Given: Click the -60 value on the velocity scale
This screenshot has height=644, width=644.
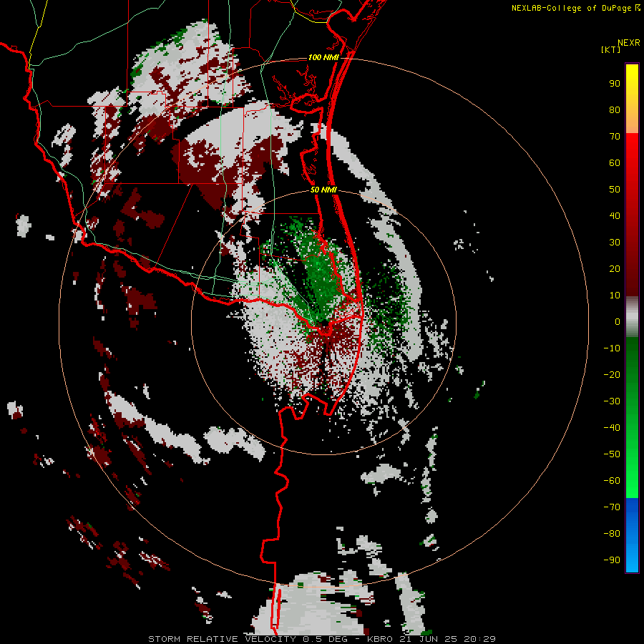Looking at the screenshot, I should [x=612, y=481].
